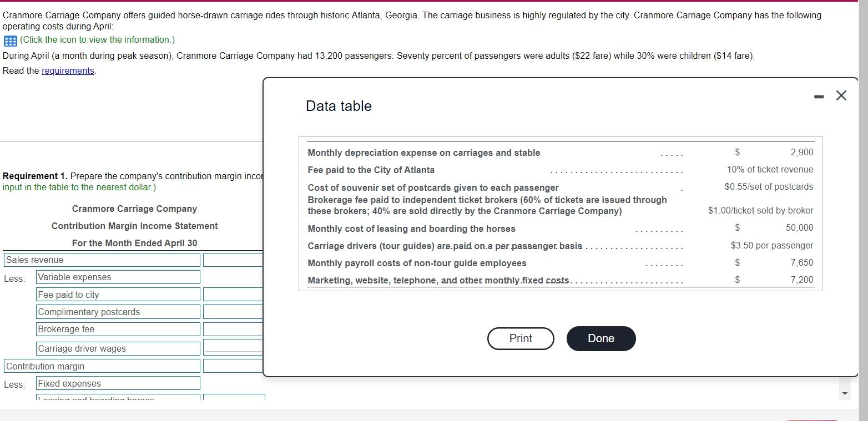Open the requirements link
This screenshot has width=868, height=421.
(68, 70)
